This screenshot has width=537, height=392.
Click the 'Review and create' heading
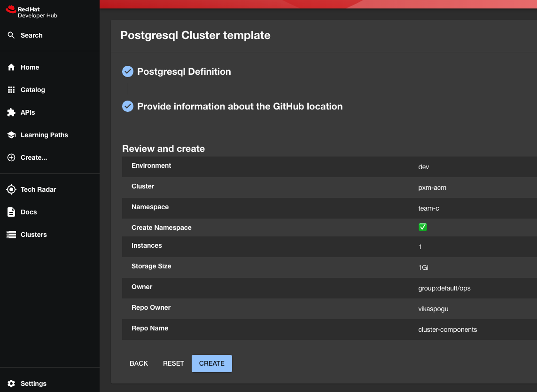(163, 149)
